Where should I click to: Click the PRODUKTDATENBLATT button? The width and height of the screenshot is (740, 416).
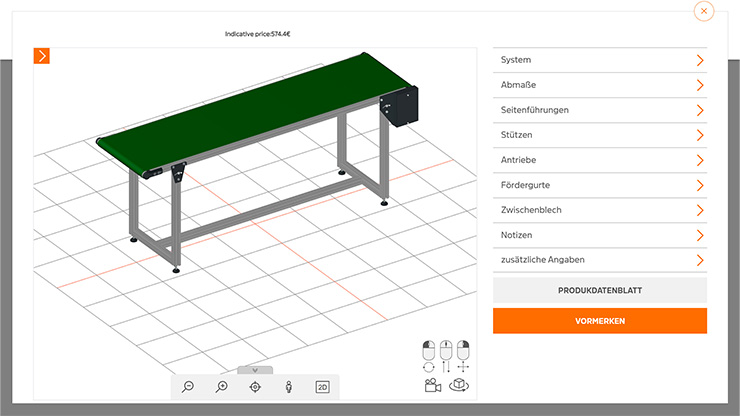click(x=600, y=291)
